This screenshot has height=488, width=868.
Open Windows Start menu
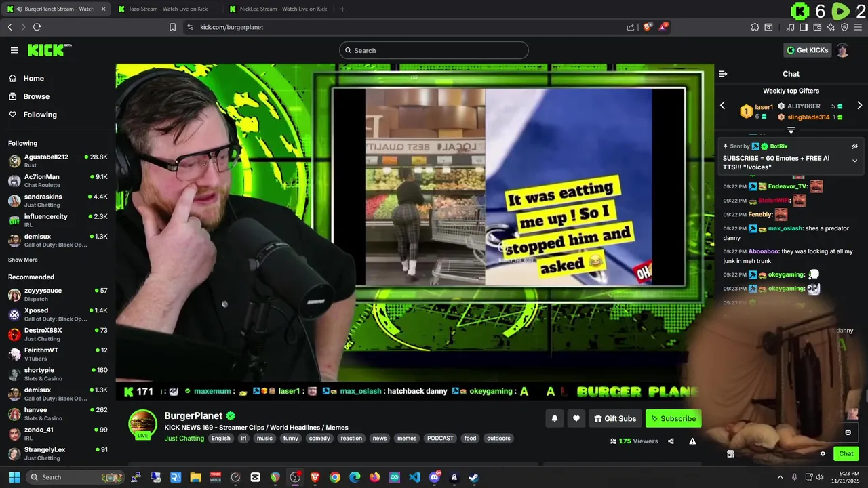tap(14, 477)
